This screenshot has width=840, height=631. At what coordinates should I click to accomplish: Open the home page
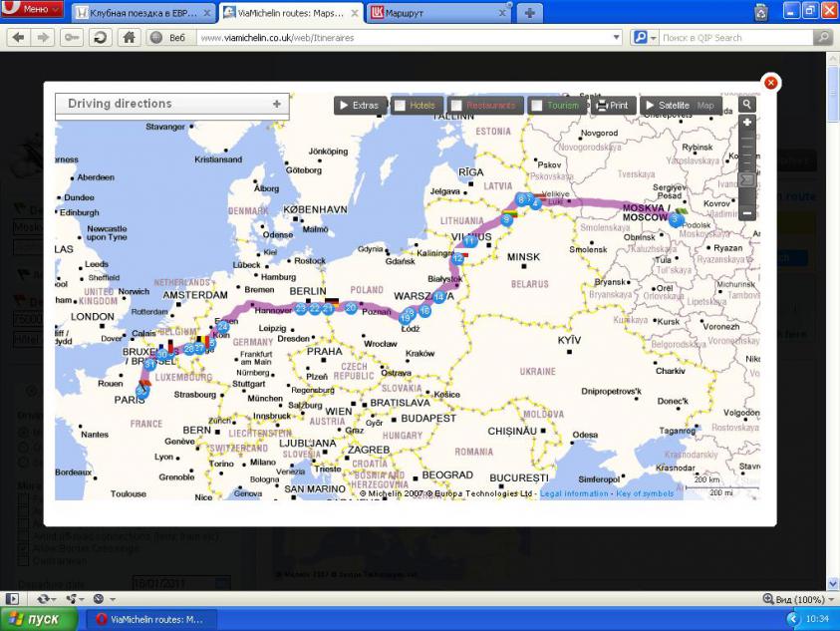[x=129, y=38]
